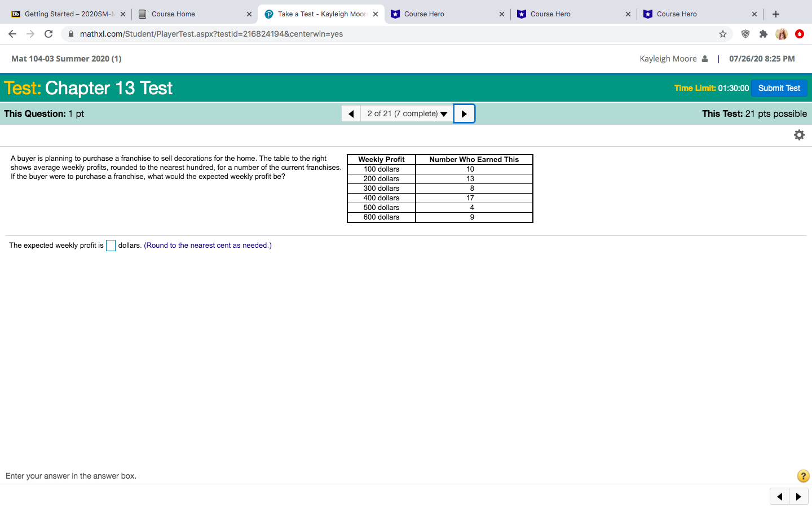Open the yellow help question mark
Screen dimensions: 812x508
point(804,476)
